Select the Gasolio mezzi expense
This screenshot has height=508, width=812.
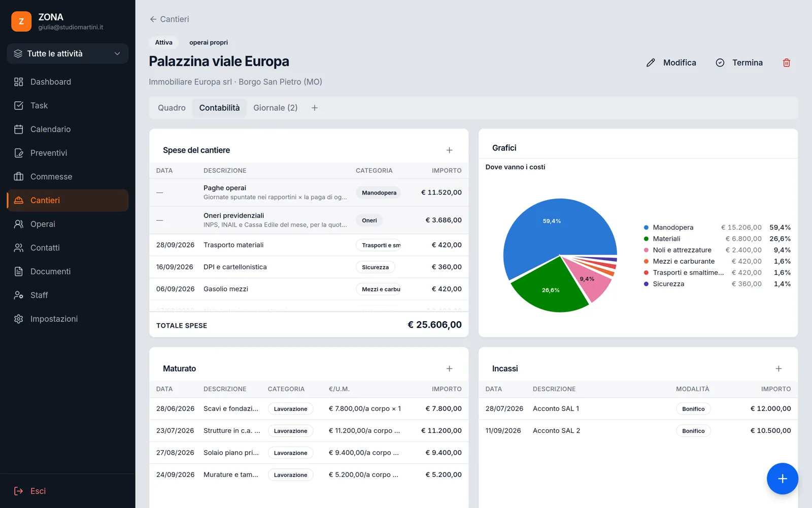tap(309, 289)
